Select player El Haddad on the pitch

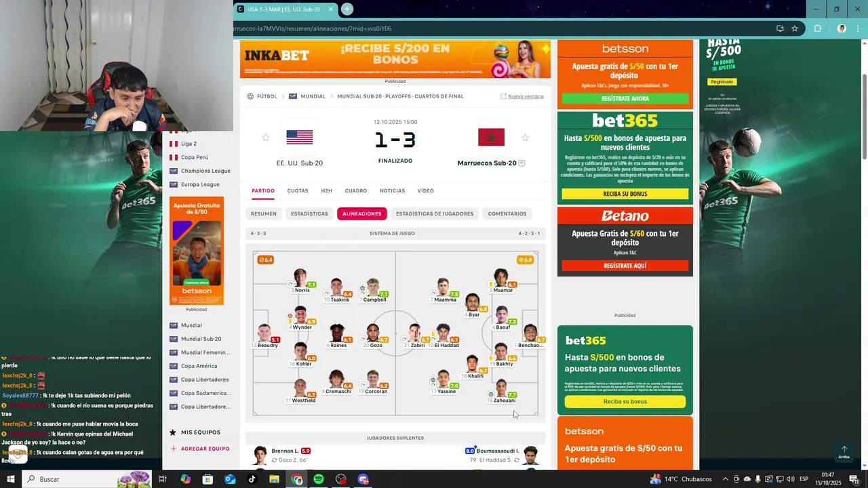pyautogui.click(x=444, y=336)
